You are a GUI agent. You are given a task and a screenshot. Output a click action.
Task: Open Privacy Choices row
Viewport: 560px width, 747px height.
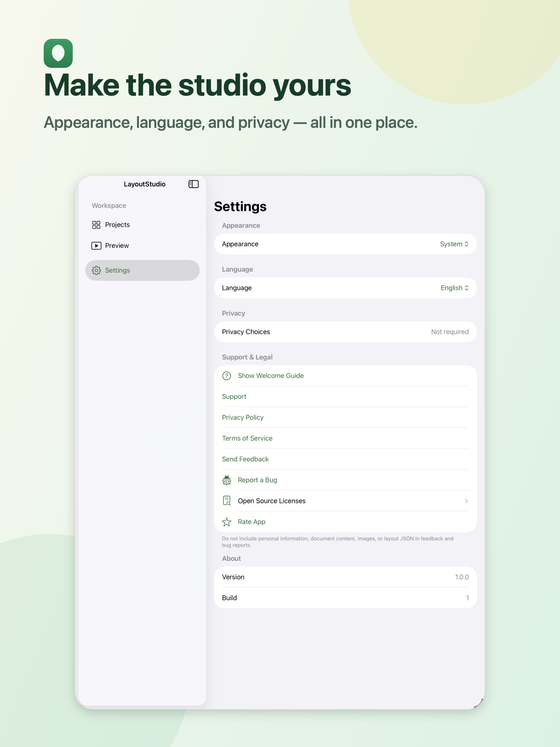coord(345,332)
